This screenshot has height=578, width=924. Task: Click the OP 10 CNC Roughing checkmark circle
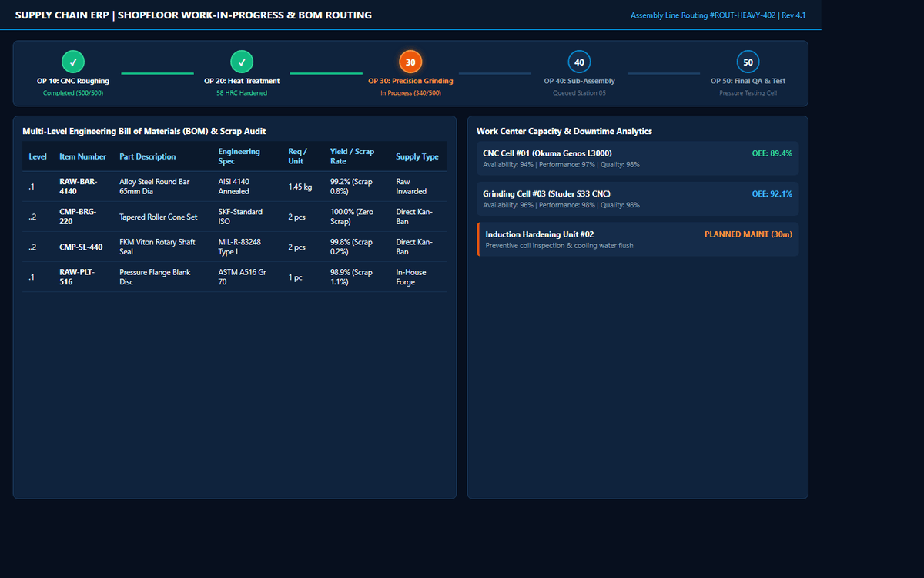(73, 62)
